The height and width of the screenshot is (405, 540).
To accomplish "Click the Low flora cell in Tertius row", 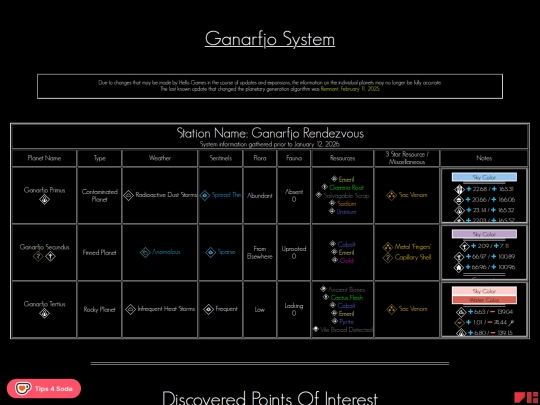I will point(260,310).
